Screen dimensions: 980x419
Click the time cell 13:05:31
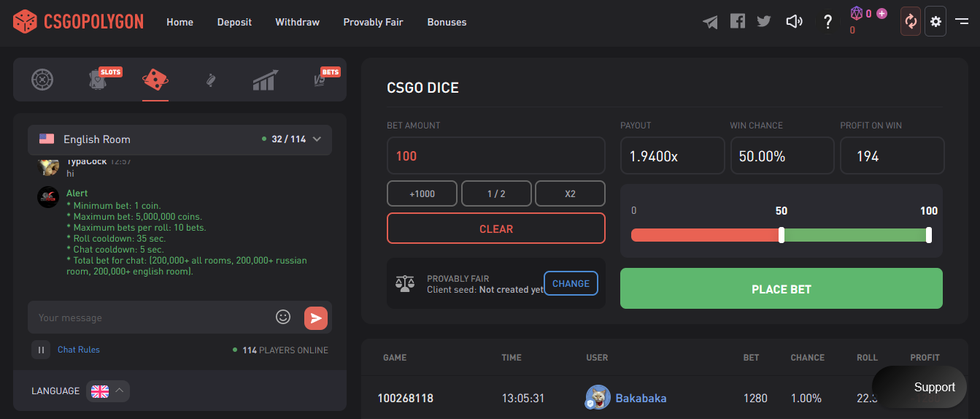click(x=523, y=398)
